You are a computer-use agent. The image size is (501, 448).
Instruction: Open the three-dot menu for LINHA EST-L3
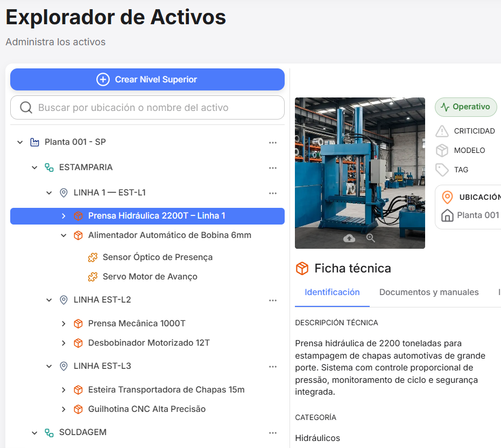pos(272,367)
